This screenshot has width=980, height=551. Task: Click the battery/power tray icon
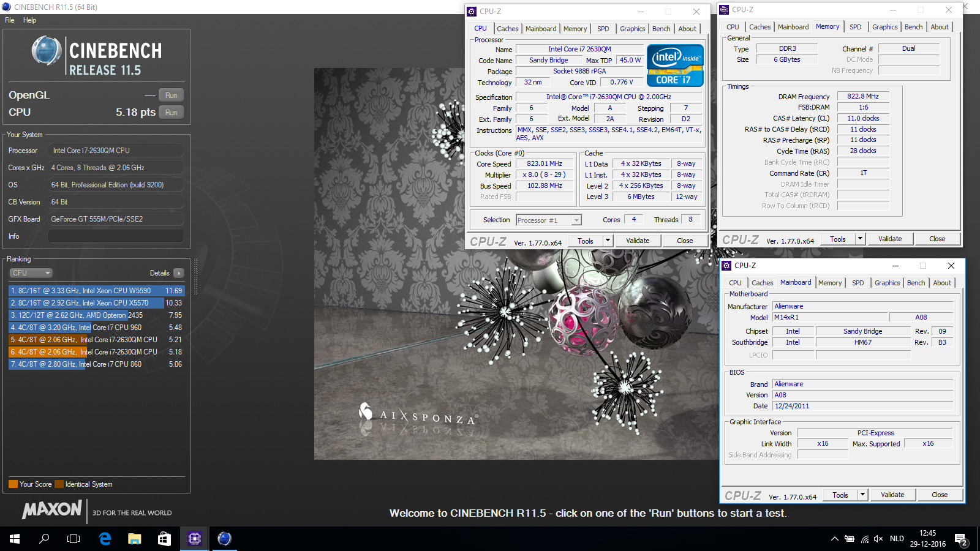click(x=850, y=539)
